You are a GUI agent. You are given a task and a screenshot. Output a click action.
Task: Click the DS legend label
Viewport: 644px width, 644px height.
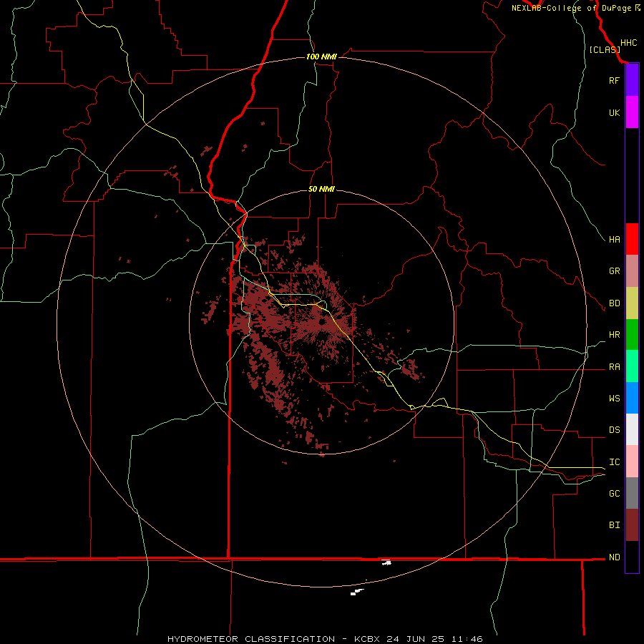(x=614, y=430)
